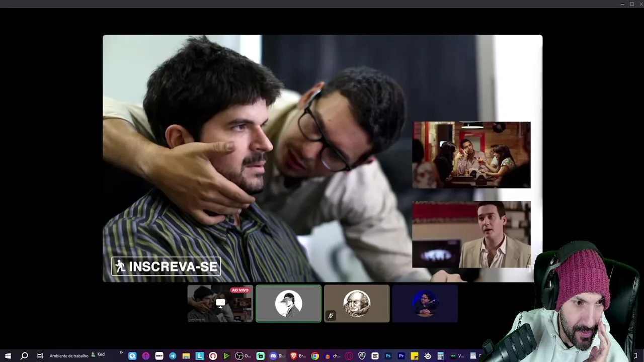Open the red circle app taskbar icon
The image size is (644, 362).
coord(213,356)
